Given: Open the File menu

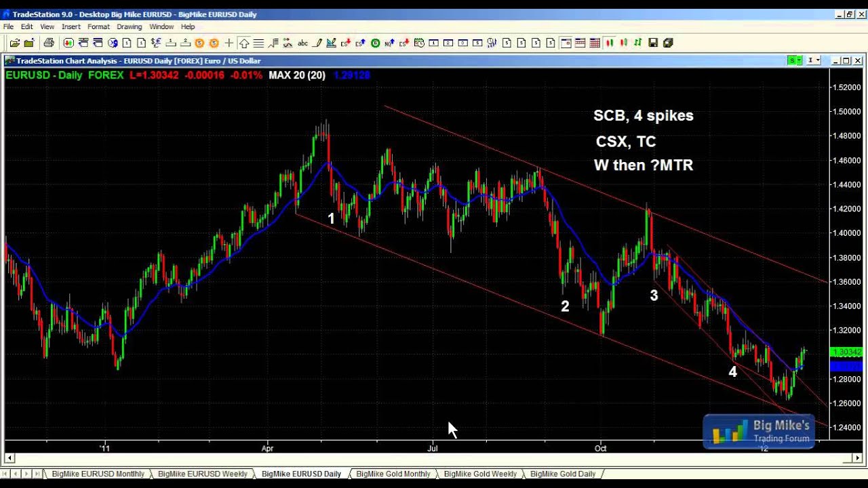Looking at the screenshot, I should 8,26.
